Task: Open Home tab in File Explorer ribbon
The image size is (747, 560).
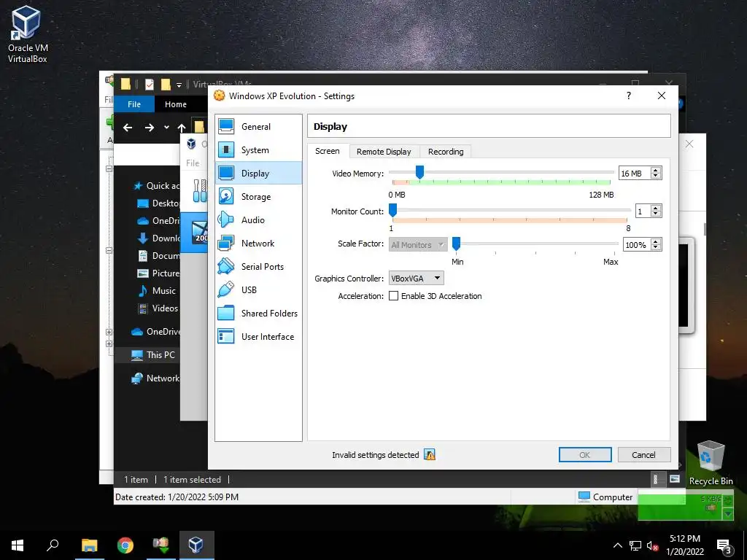Action: pos(176,104)
